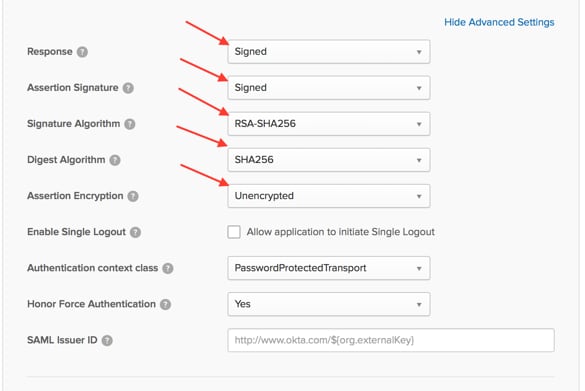
Task: Click the Honor Force Authentication label
Action: [91, 304]
